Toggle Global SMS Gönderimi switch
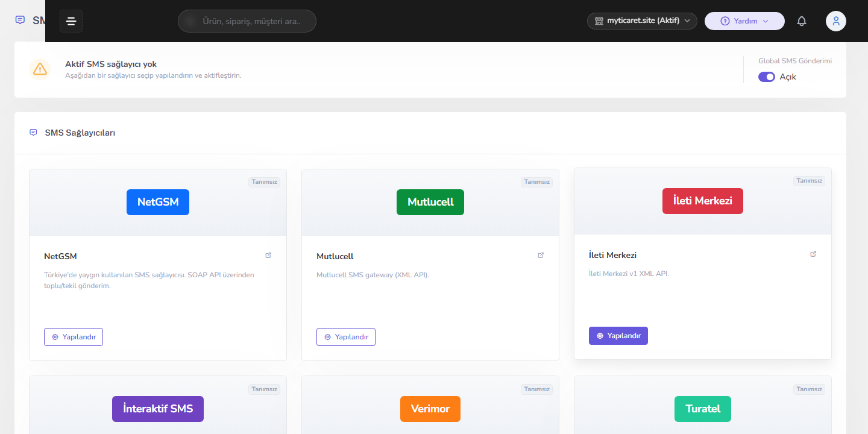The width and height of the screenshot is (868, 434). click(767, 77)
